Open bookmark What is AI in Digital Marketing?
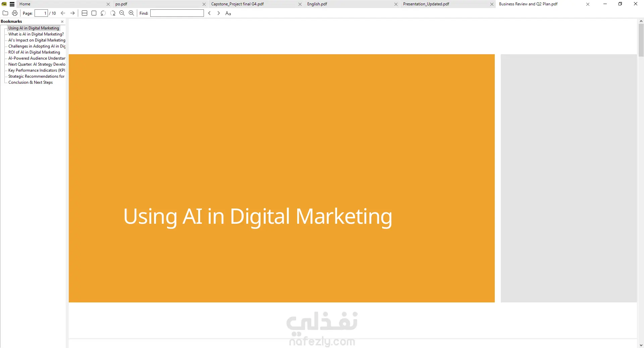The height and width of the screenshot is (348, 644). tap(36, 34)
